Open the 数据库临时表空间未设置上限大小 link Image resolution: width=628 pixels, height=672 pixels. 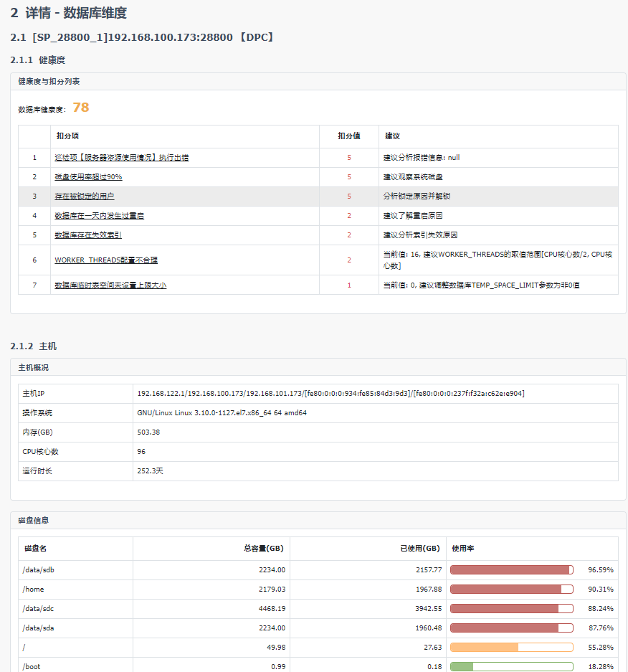110,285
